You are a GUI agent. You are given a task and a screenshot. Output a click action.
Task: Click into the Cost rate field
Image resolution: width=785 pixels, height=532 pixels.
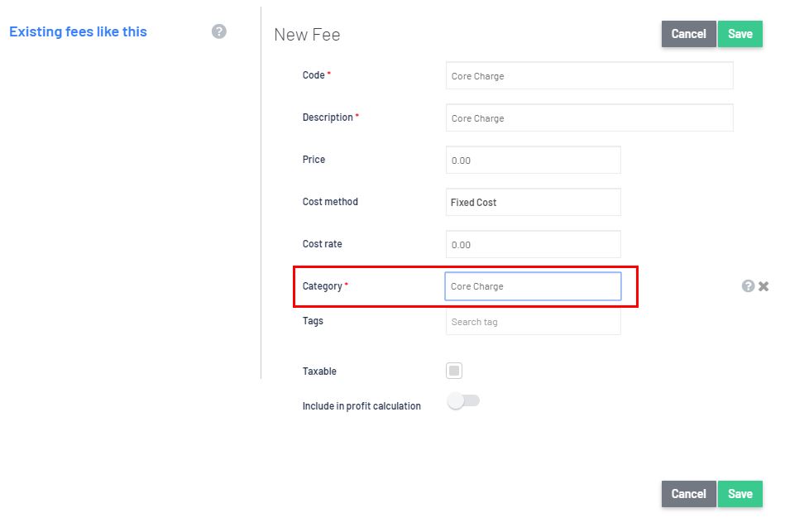coord(534,244)
